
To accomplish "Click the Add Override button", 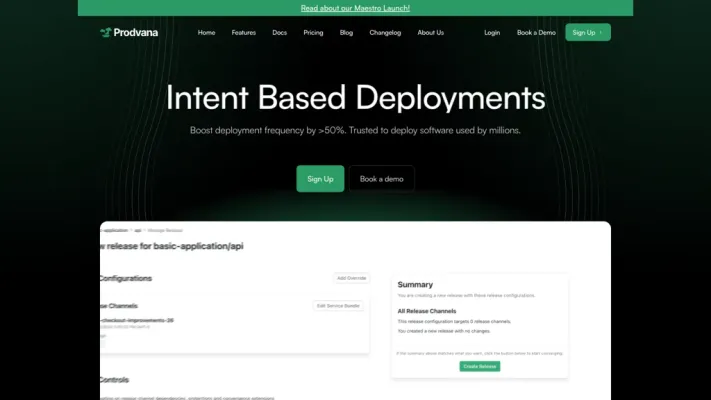I will tap(351, 278).
